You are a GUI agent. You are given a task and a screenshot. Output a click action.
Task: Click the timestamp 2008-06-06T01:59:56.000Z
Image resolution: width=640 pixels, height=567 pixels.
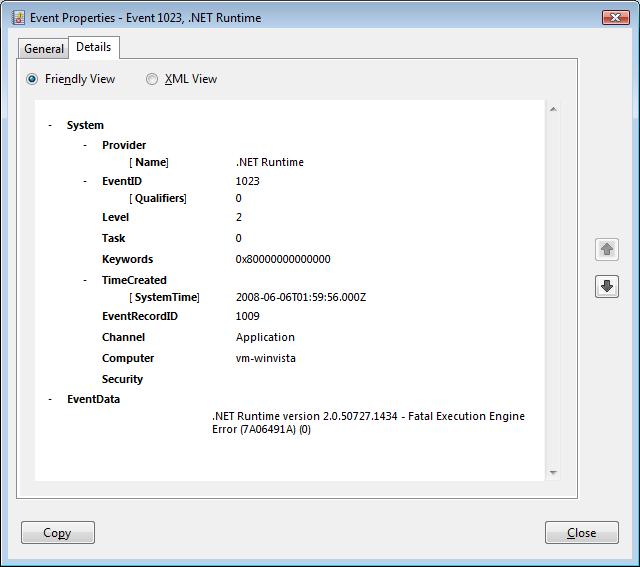301,298
